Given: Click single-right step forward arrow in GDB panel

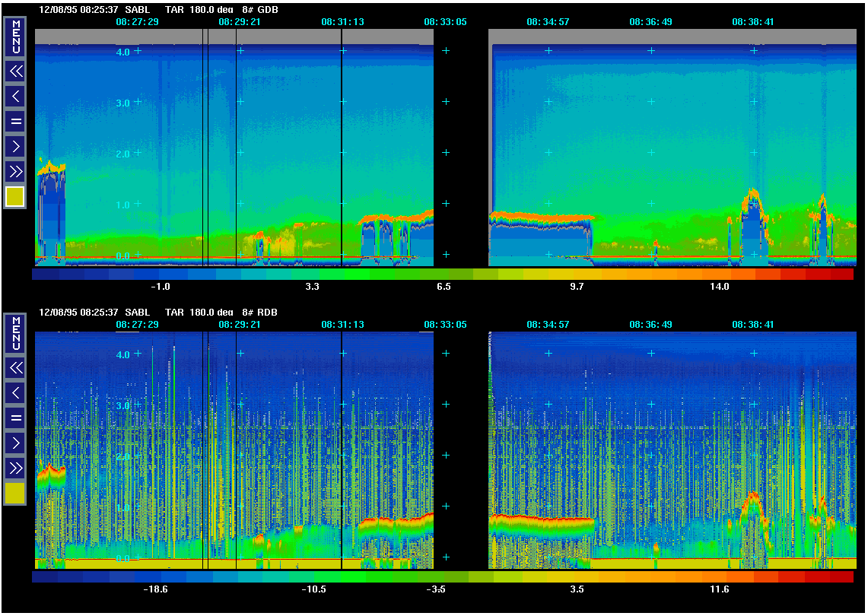Looking at the screenshot, I should pos(15,145).
